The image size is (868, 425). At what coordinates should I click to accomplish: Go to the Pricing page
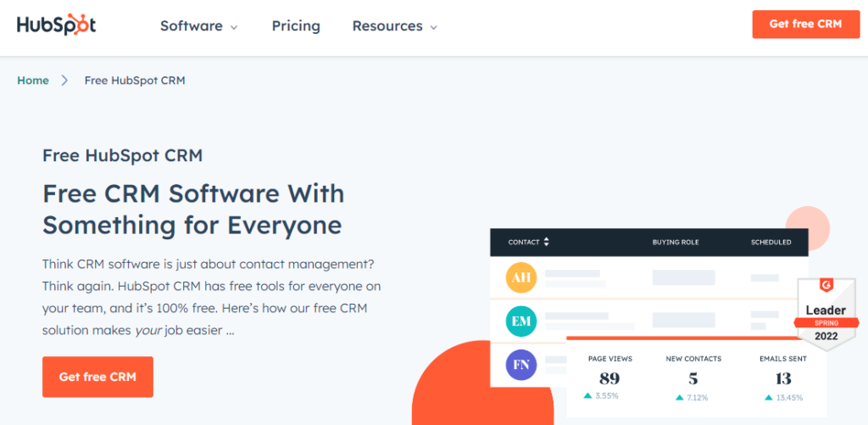tap(296, 26)
